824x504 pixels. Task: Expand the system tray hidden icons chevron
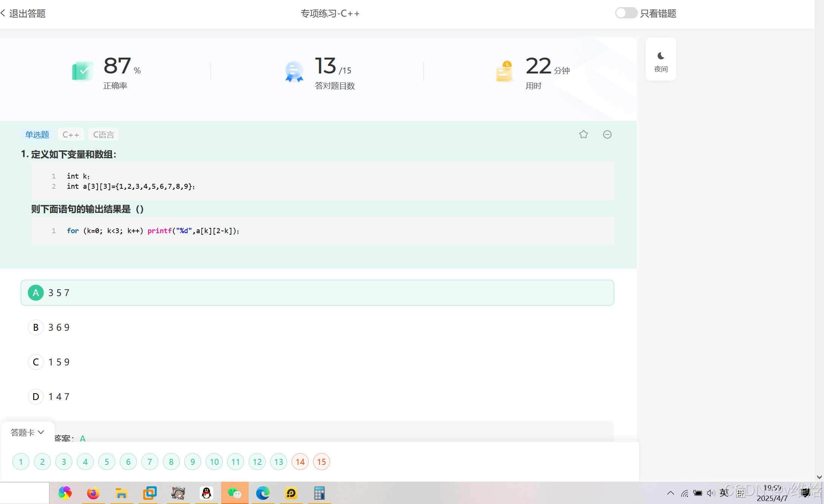pyautogui.click(x=670, y=493)
